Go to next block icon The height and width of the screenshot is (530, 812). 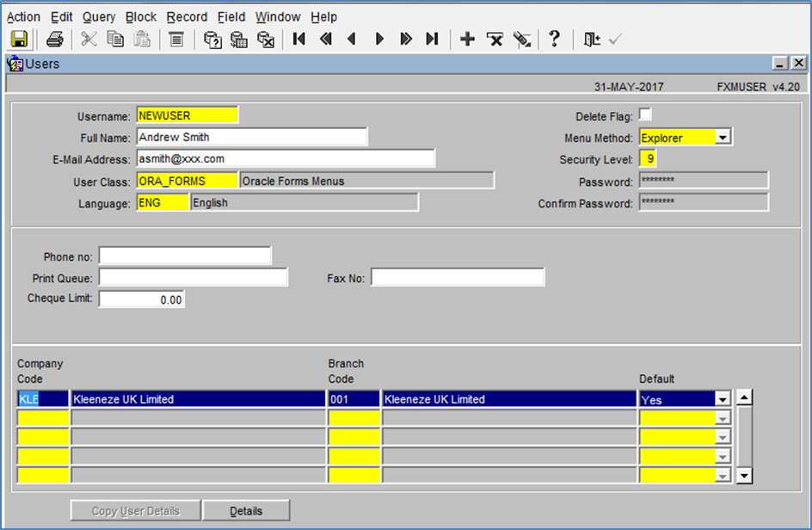[x=406, y=39]
